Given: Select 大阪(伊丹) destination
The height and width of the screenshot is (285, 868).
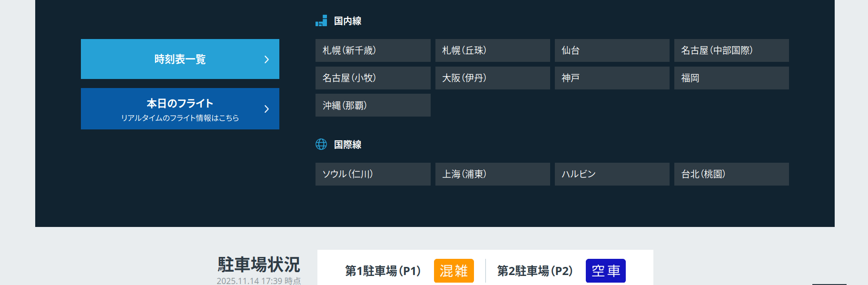Looking at the screenshot, I should point(492,78).
